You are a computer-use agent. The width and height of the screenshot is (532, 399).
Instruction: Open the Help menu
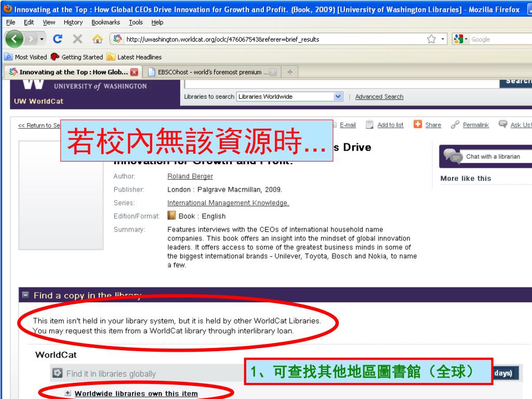pyautogui.click(x=157, y=22)
